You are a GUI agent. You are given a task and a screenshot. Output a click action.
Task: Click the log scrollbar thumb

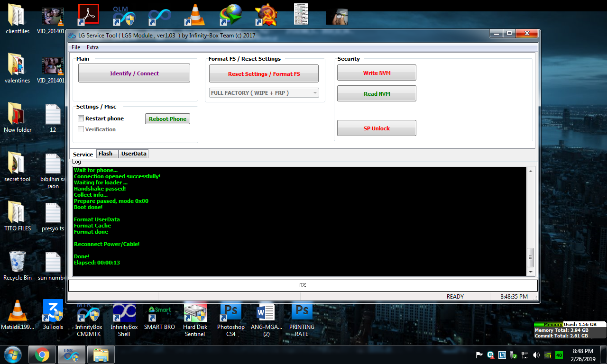(x=531, y=257)
